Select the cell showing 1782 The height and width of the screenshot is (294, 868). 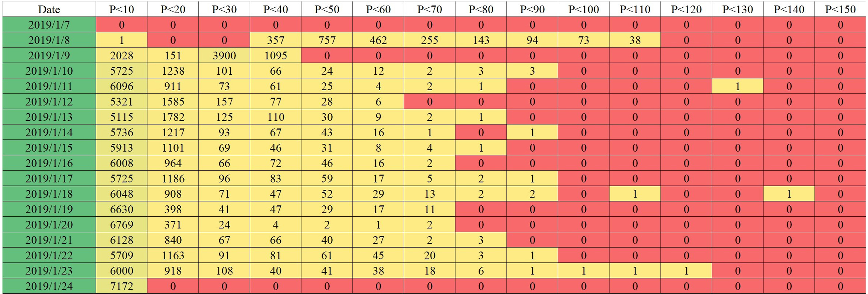(173, 117)
